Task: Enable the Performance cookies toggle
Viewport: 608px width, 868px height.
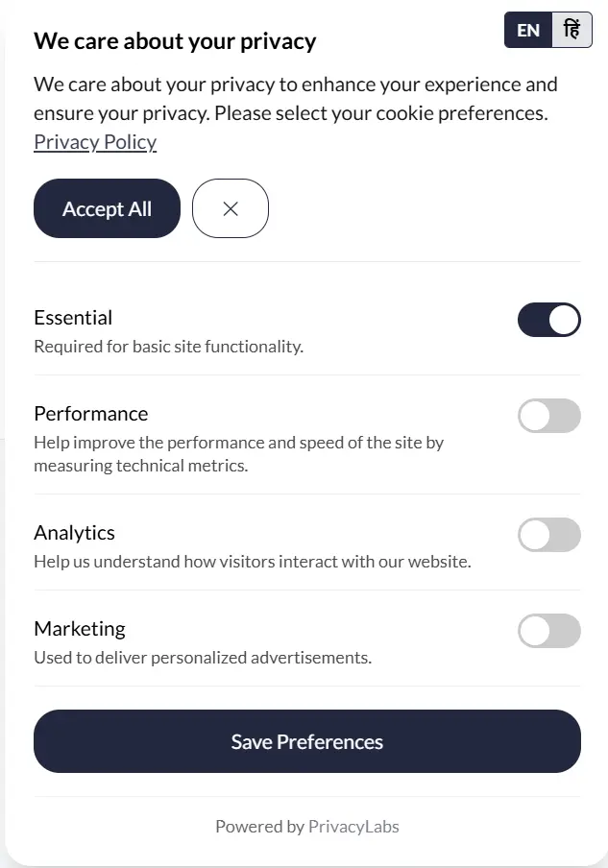Action: 549,416
